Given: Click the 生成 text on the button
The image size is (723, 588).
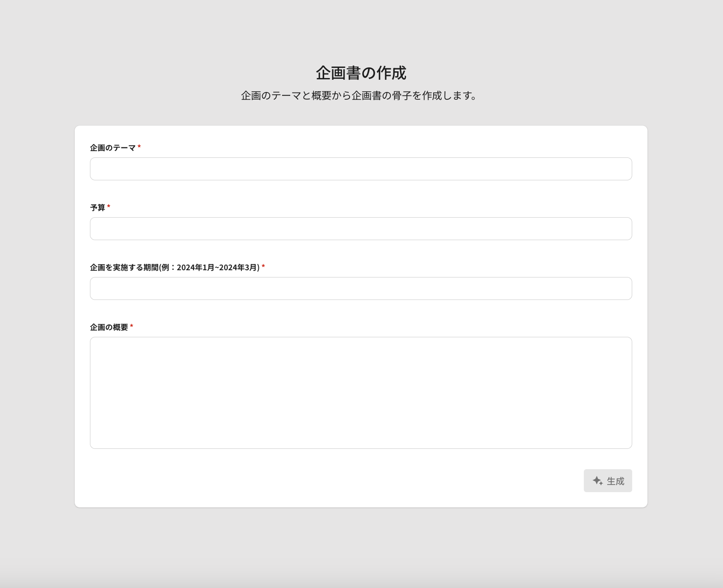Looking at the screenshot, I should pos(615,481).
